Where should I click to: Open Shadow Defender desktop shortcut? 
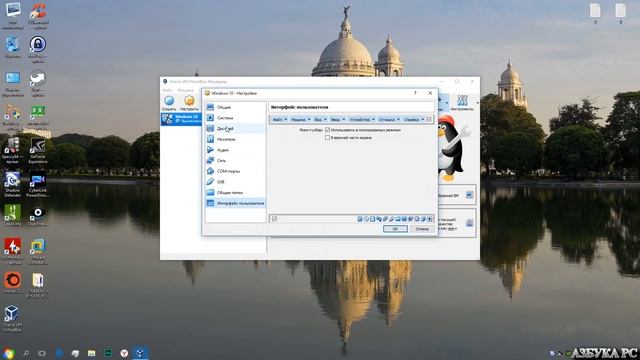12,185
